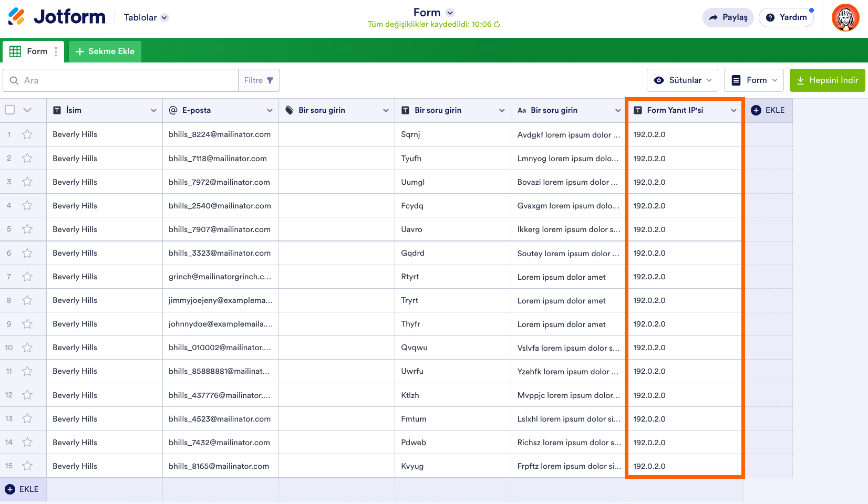Star row 15 with the star icon
The image size is (868, 504).
27,466
